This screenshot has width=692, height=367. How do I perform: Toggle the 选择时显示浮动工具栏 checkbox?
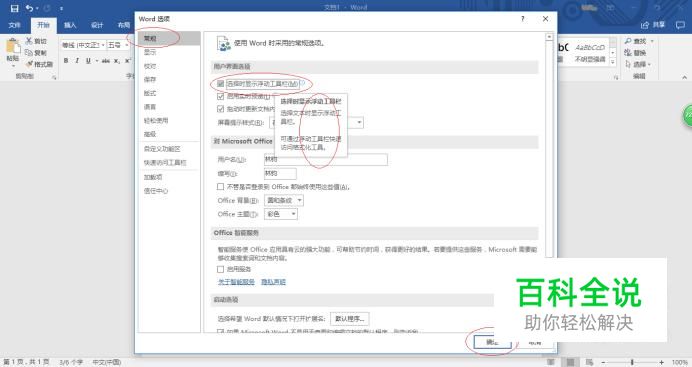point(221,83)
